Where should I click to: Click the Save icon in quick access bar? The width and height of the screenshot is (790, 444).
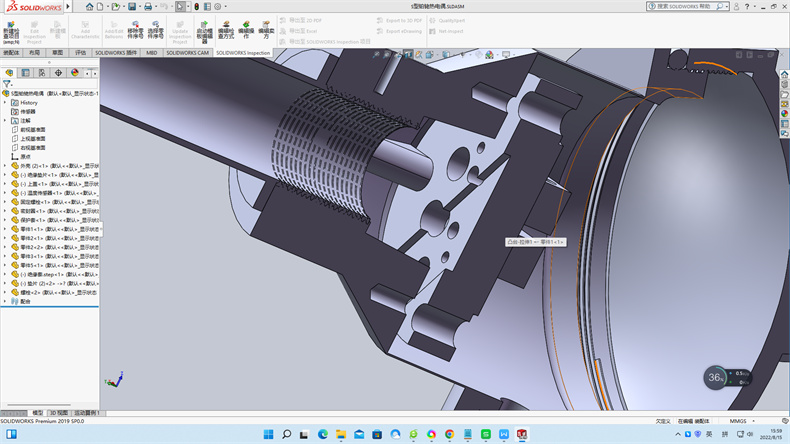tap(133, 6)
